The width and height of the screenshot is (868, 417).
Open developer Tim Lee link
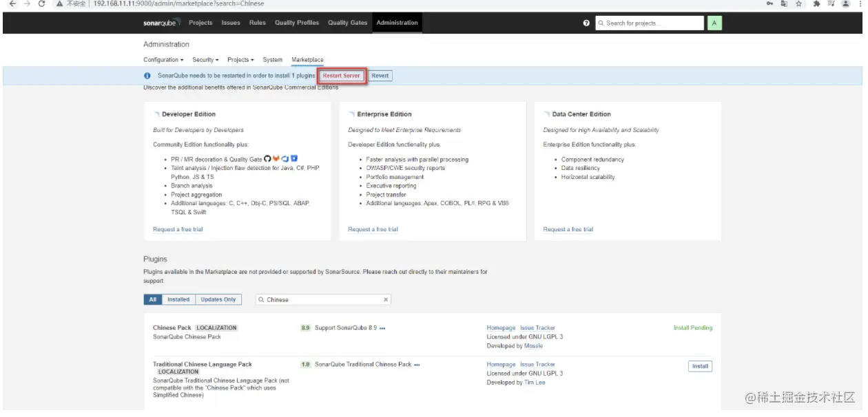coord(535,383)
